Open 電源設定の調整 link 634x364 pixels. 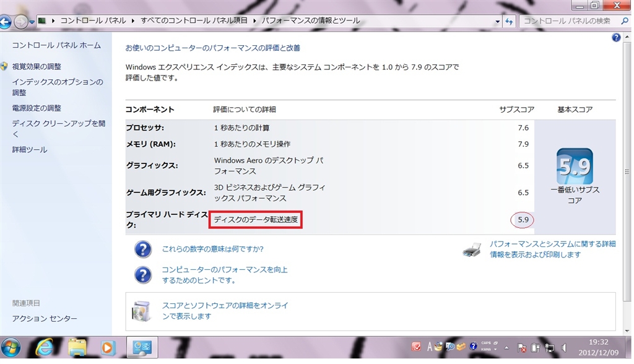[37, 108]
